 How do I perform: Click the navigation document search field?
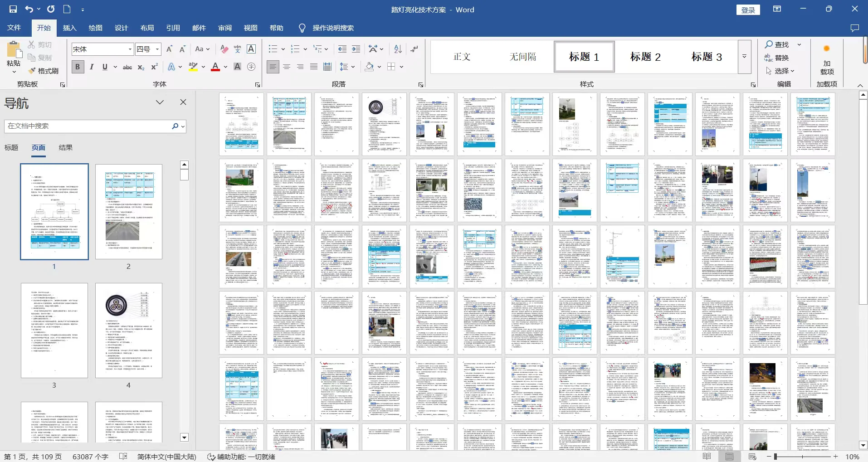88,126
